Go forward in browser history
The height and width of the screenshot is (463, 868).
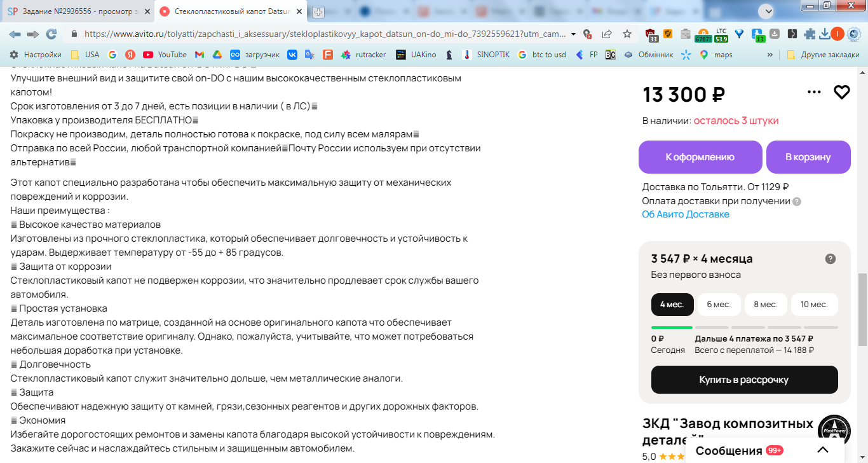[33, 34]
